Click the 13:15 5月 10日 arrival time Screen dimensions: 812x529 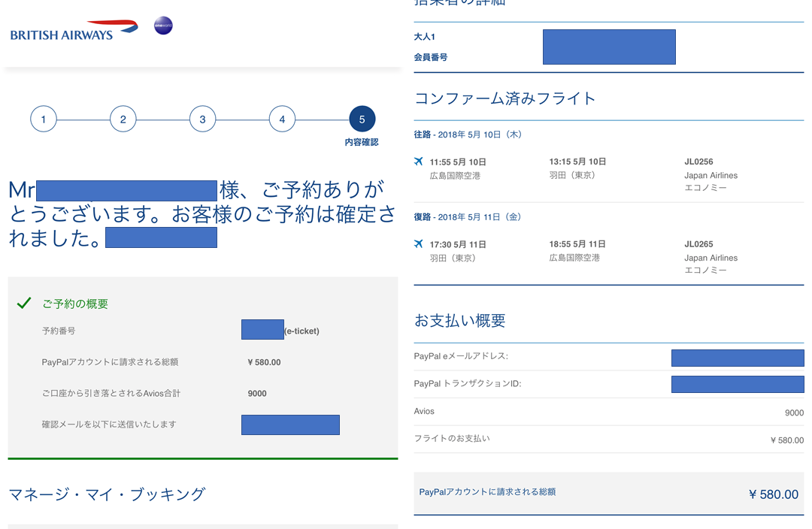[577, 162]
